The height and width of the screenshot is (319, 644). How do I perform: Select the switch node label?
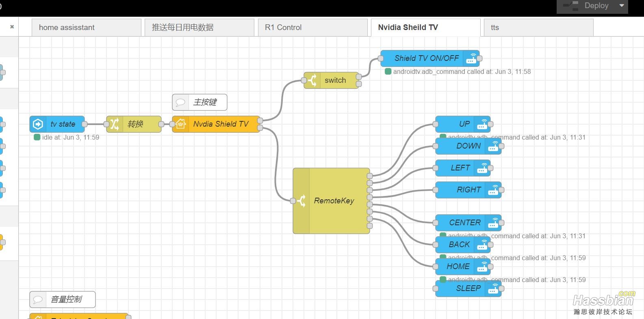click(x=335, y=80)
